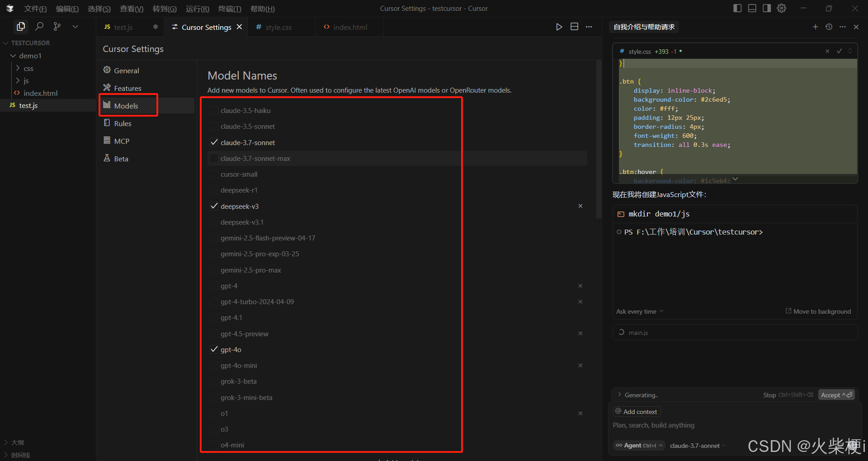Click the Cursor logo in title bar
This screenshot has width=868, height=461.
pyautogui.click(x=9, y=8)
